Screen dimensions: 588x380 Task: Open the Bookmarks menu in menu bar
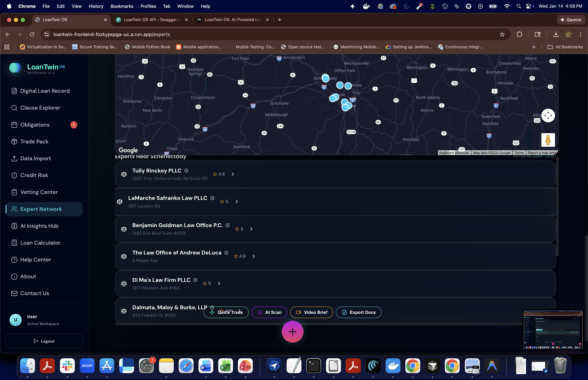pyautogui.click(x=122, y=6)
